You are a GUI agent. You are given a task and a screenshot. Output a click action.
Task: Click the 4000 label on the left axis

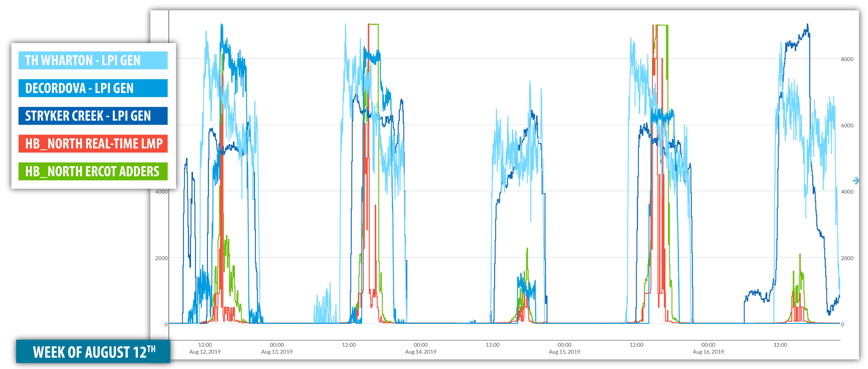[161, 192]
